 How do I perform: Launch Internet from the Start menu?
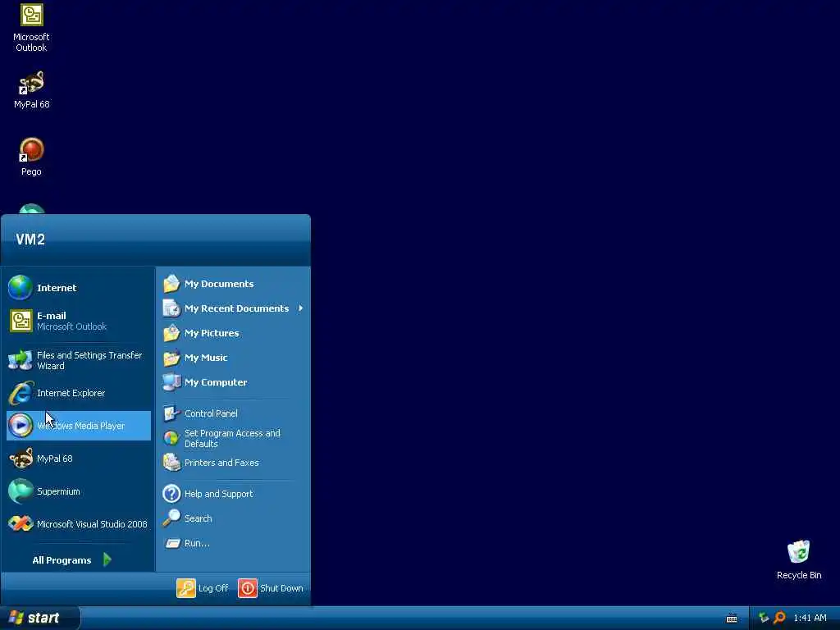[79, 288]
